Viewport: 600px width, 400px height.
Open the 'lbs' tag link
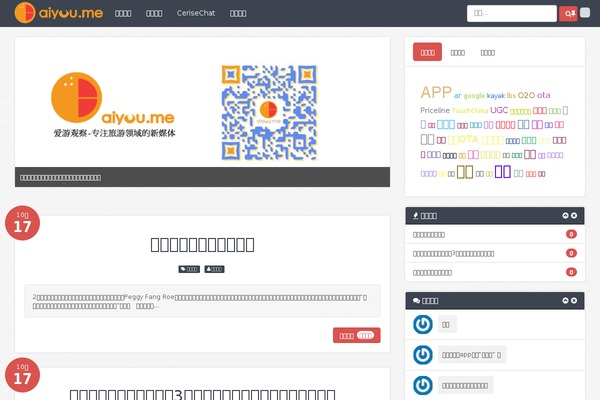[x=511, y=96]
